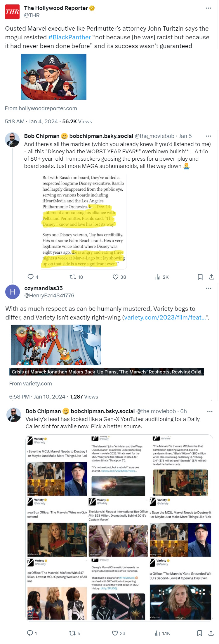Screen dimensions: 219x644
Task: Reply to Bob Chipman's Variety feed post
Action: 30,633
